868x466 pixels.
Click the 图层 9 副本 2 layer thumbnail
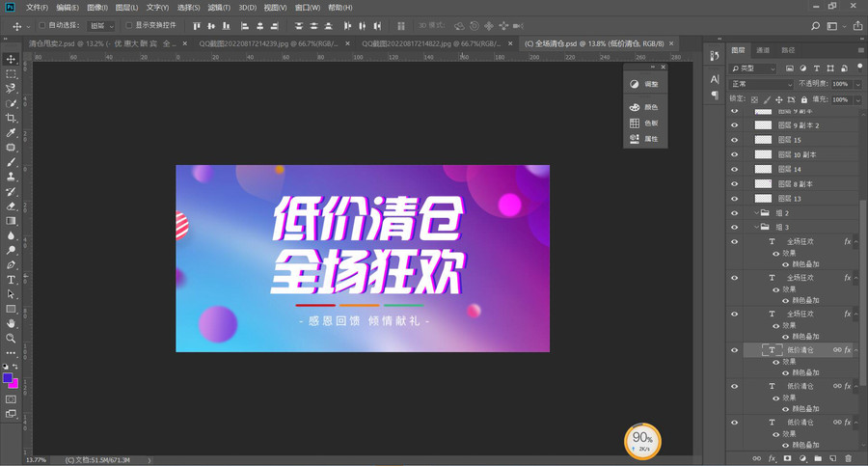pyautogui.click(x=764, y=125)
